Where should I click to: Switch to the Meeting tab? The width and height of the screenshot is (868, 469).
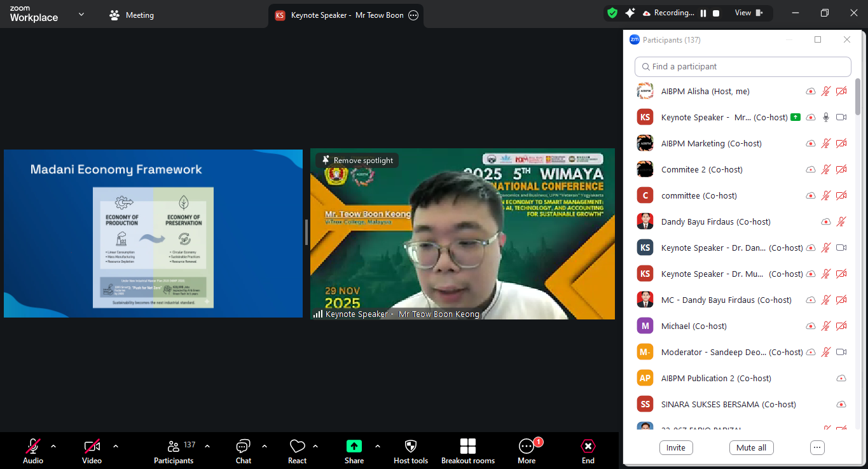(132, 15)
